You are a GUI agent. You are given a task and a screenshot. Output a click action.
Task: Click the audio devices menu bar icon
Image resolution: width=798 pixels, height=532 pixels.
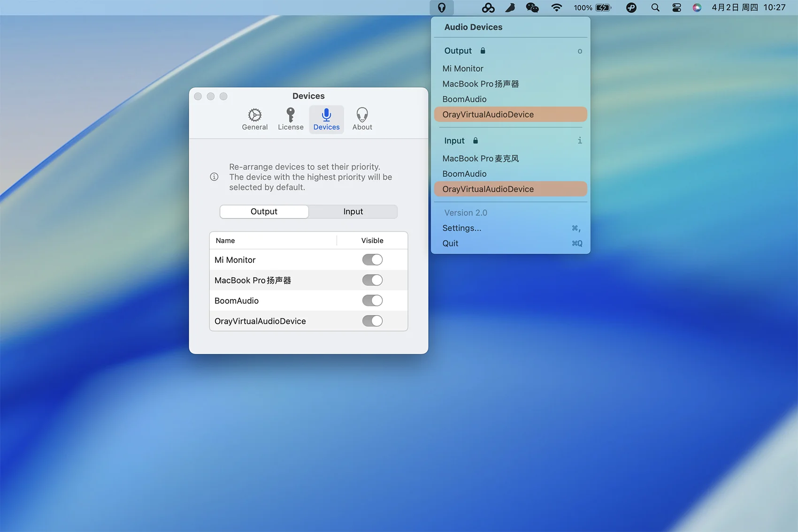[442, 8]
